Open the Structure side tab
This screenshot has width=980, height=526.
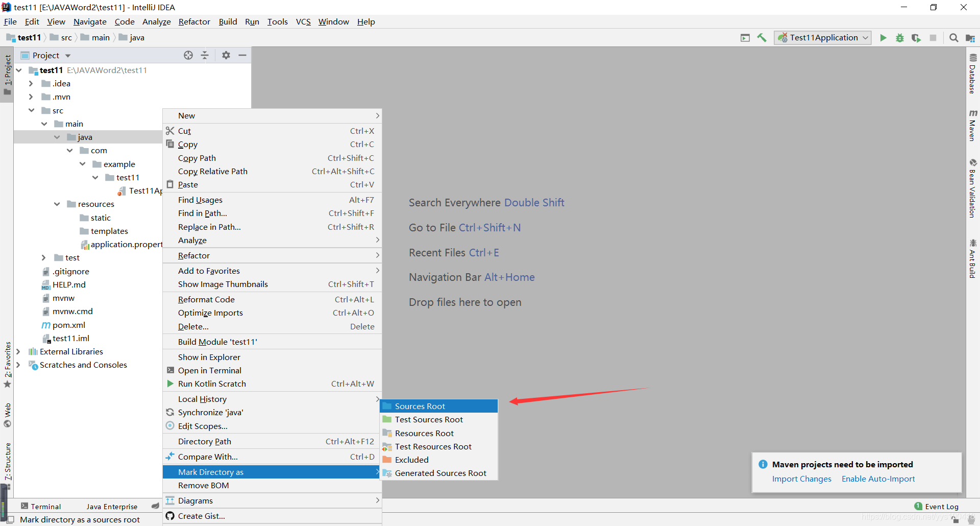[7, 466]
